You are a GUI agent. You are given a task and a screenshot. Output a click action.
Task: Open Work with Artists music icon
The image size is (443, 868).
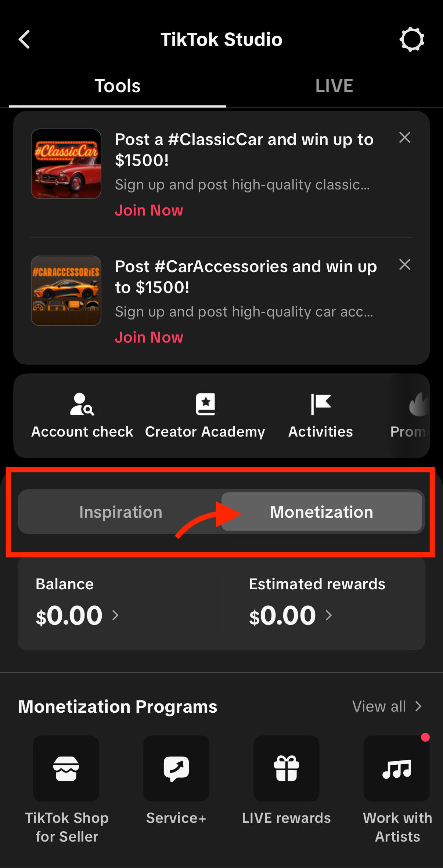click(x=397, y=768)
